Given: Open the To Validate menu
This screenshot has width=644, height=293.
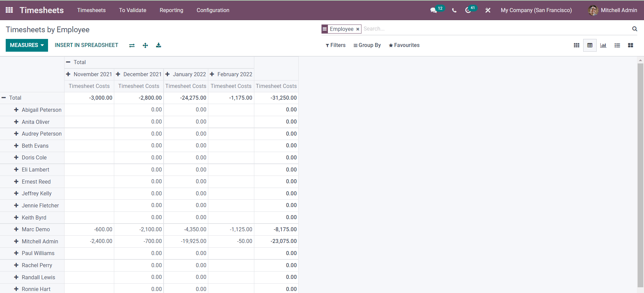Looking at the screenshot, I should pos(133,10).
